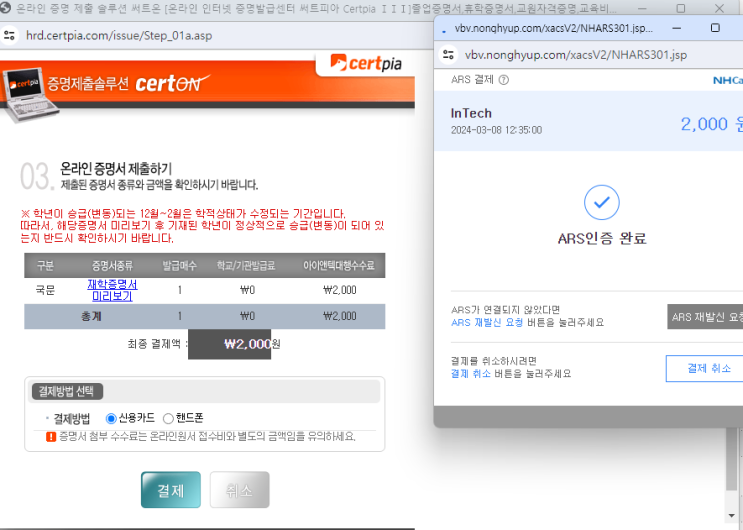Click the 증명서종류 column header
Screen dimensions: 743x530
click(x=112, y=265)
